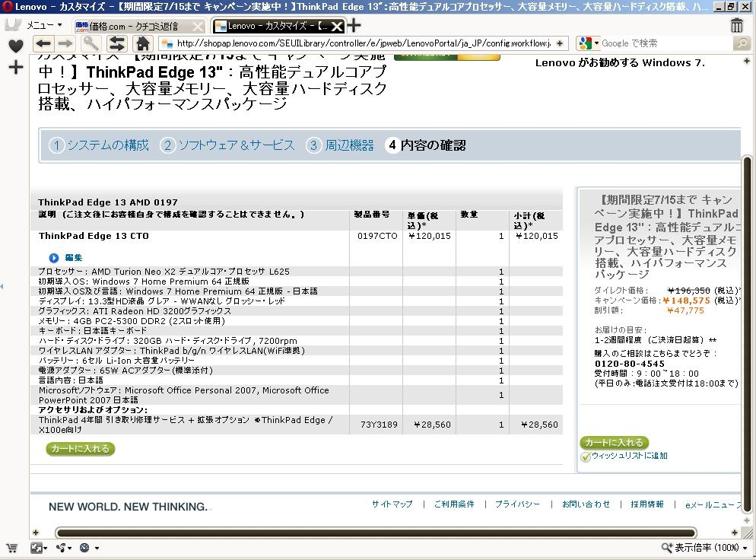Click the heart bookmarks icon in sidebar

16,46
